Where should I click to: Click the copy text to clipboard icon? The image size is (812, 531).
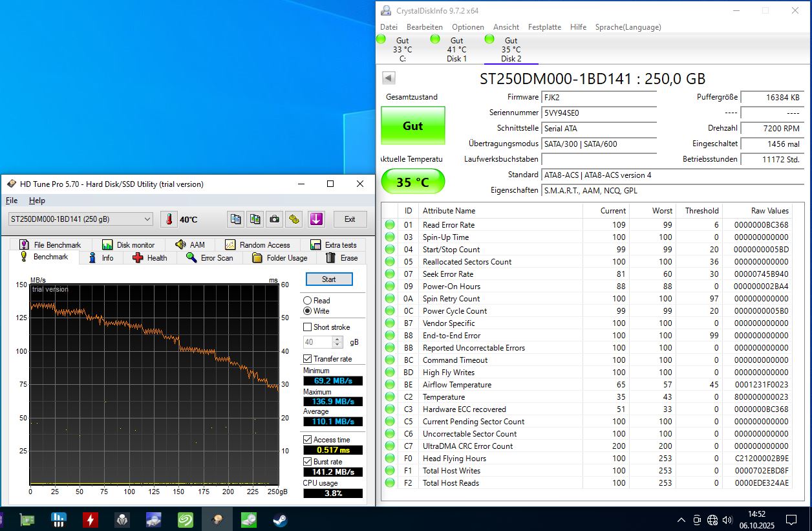pos(236,219)
